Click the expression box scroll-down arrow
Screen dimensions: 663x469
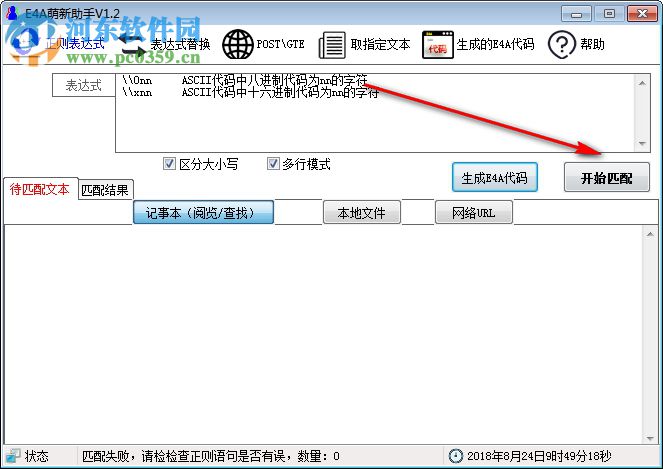tap(642, 144)
